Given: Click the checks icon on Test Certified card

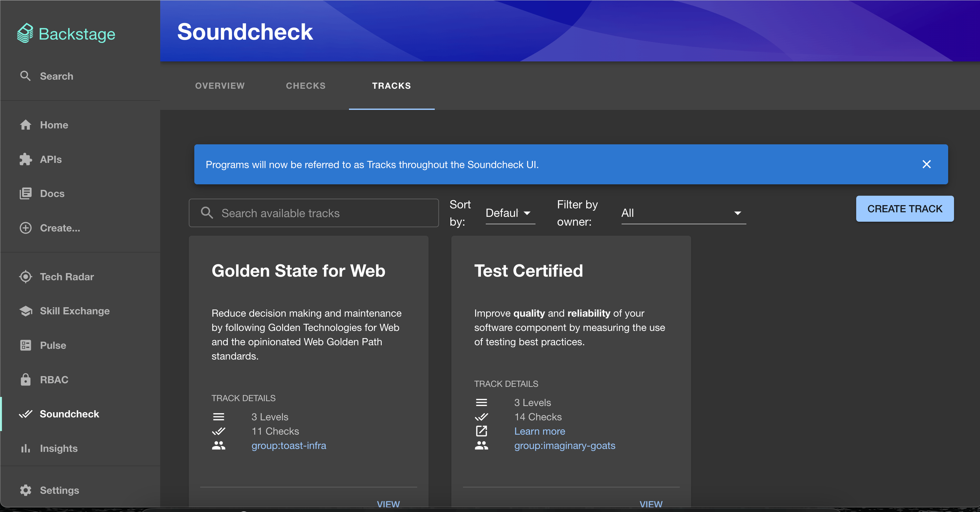Looking at the screenshot, I should pyautogui.click(x=481, y=416).
